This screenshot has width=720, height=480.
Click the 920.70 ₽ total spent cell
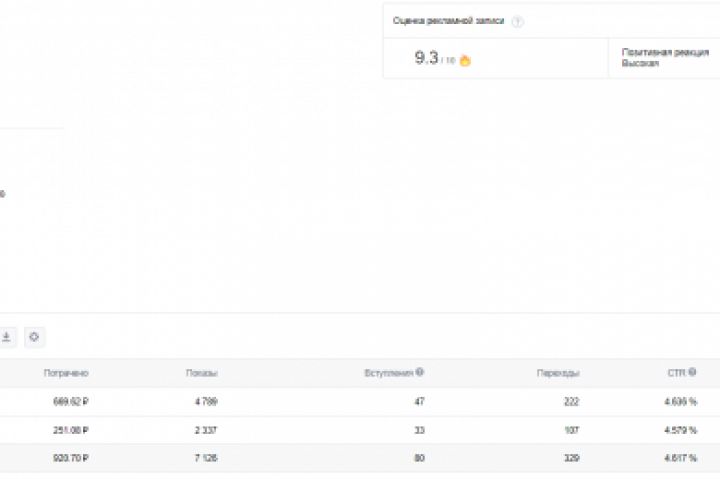(70, 458)
